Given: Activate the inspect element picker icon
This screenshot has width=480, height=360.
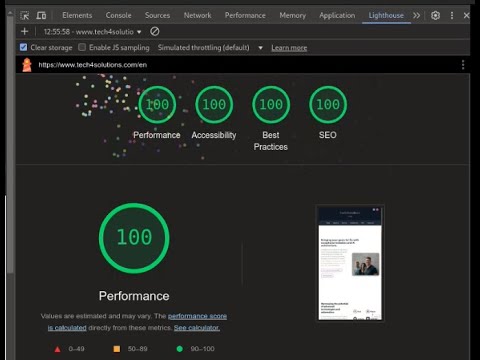Looking at the screenshot, I should 25,15.
